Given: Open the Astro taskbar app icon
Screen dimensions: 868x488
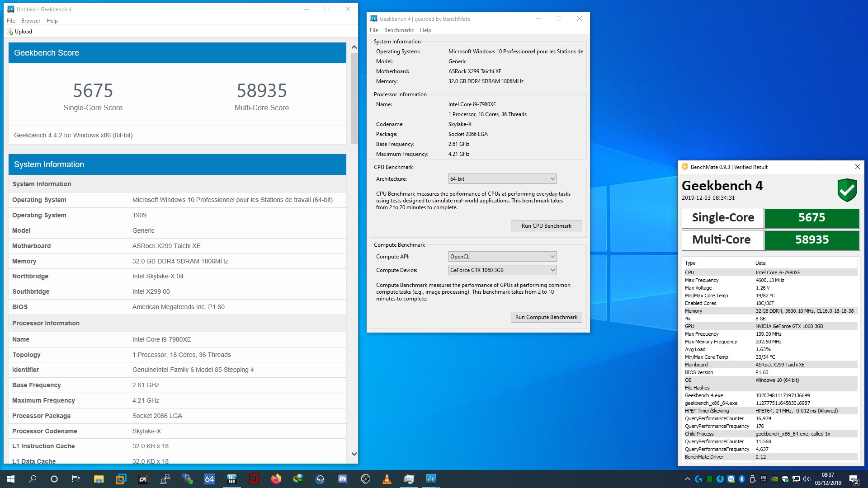Looking at the screenshot, I should (x=143, y=479).
